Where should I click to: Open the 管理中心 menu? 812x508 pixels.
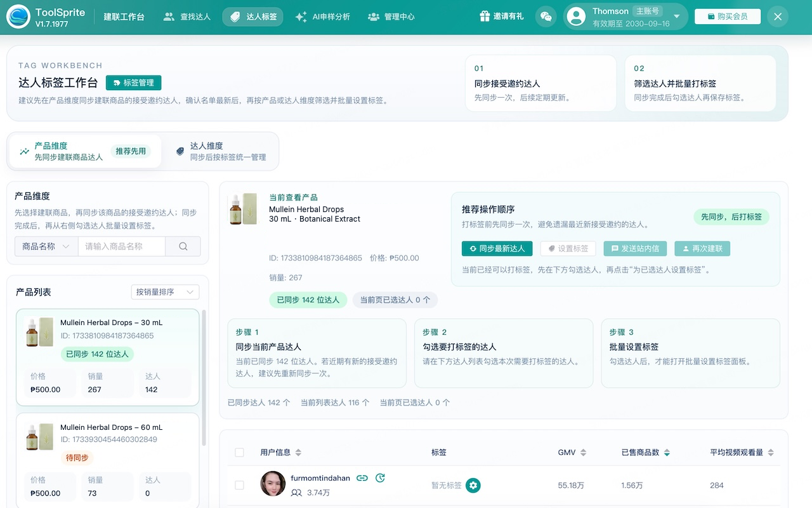coord(391,17)
